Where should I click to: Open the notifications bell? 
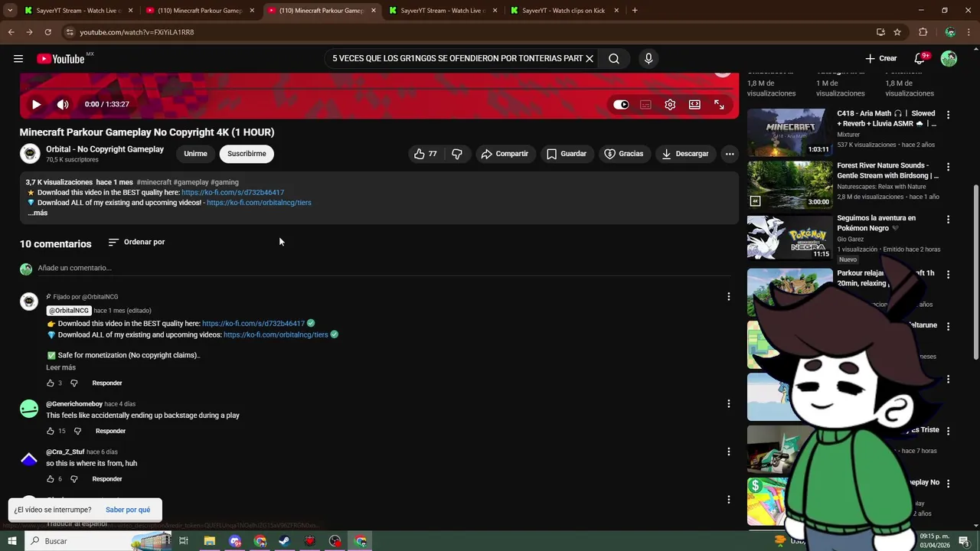(920, 58)
